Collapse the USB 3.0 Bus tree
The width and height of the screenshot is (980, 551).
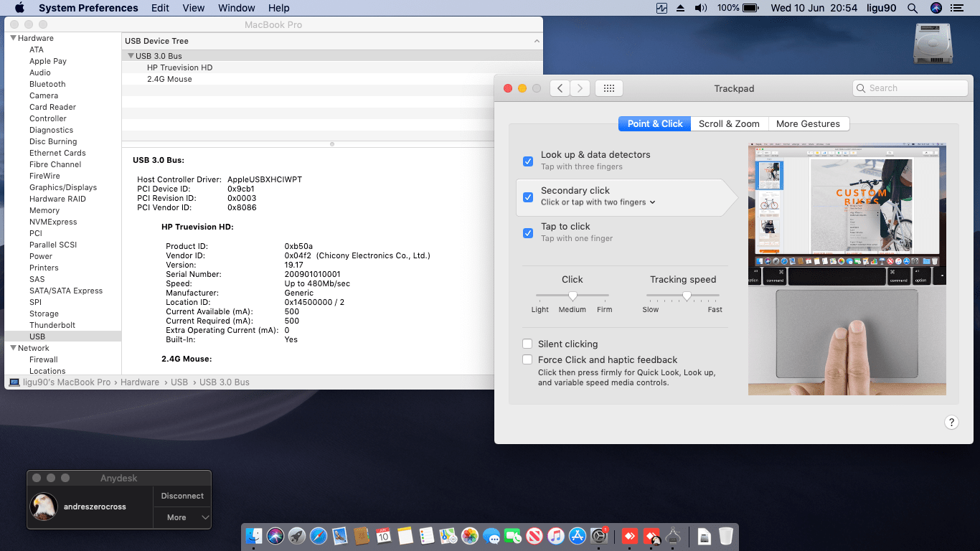pyautogui.click(x=131, y=56)
